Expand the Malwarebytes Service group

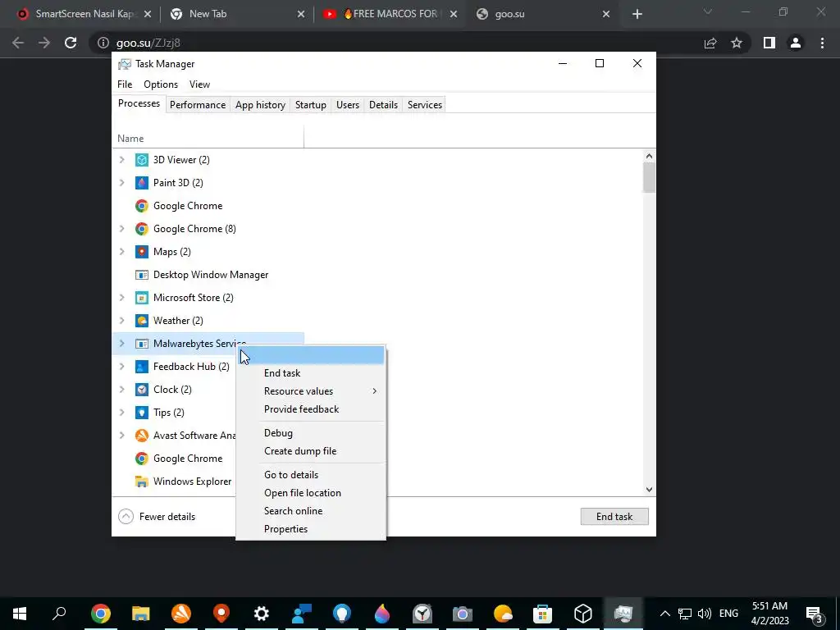[x=121, y=344]
